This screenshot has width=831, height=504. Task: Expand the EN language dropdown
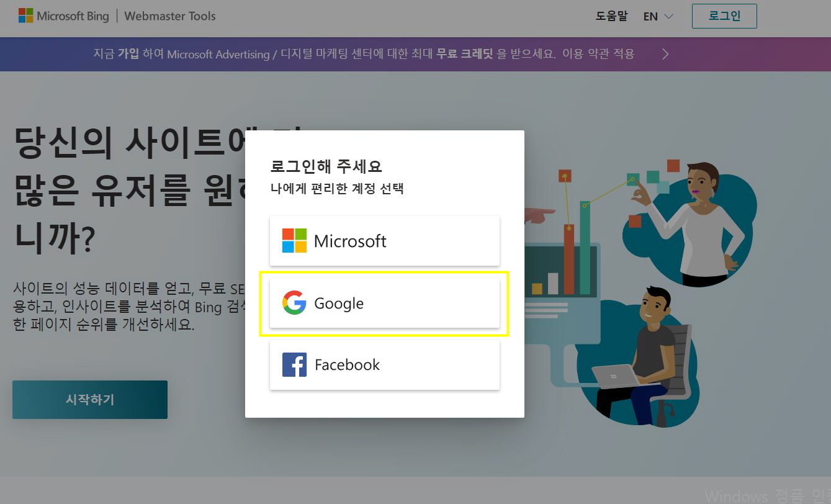pyautogui.click(x=658, y=17)
